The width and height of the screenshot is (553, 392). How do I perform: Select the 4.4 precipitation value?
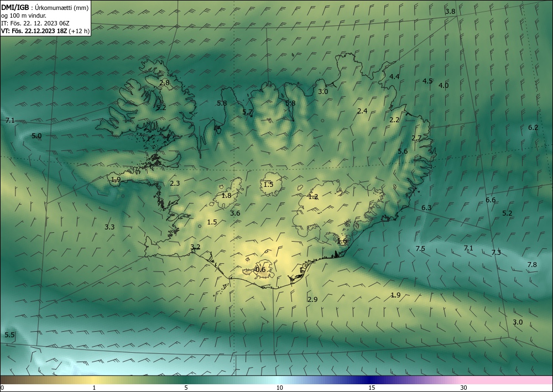(x=394, y=76)
